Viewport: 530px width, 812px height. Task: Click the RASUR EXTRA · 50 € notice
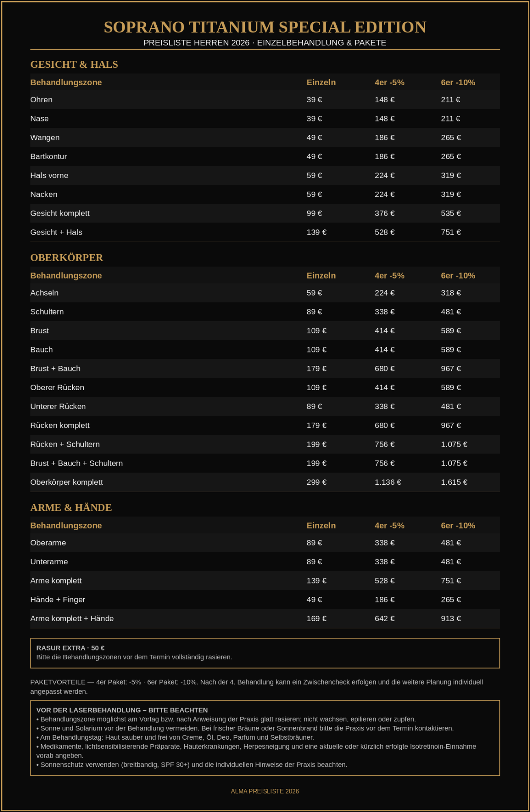(x=265, y=653)
